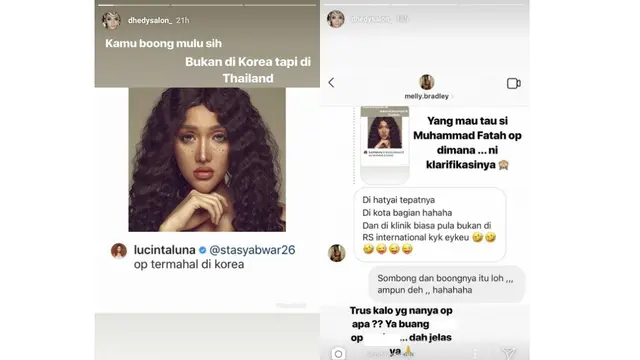This screenshot has width=640, height=360.
Task: Tap the sender avatar beside the chat bubble
Action: [x=337, y=253]
